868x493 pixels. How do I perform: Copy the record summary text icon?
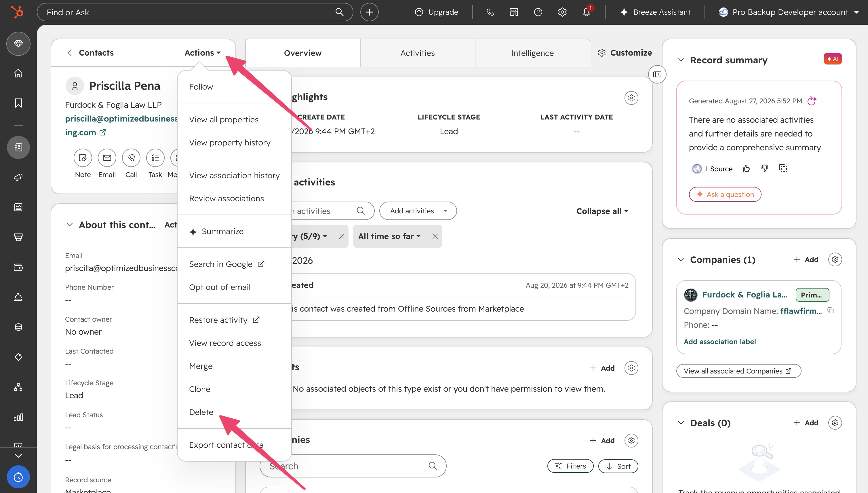(x=783, y=168)
